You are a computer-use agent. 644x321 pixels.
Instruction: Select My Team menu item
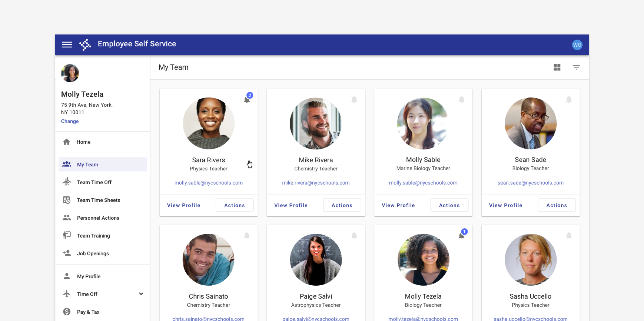click(103, 164)
